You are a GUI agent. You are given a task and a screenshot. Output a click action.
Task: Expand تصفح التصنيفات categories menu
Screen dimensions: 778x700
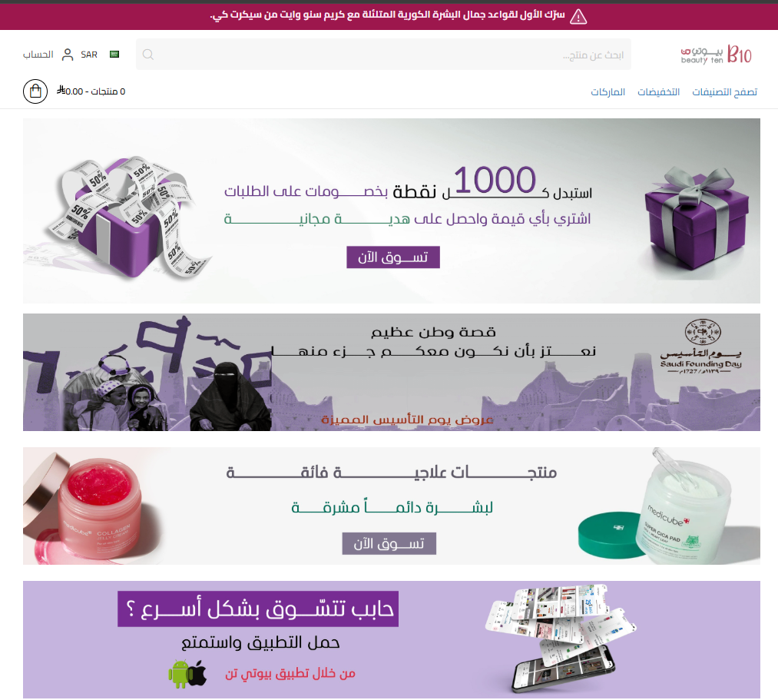(724, 92)
